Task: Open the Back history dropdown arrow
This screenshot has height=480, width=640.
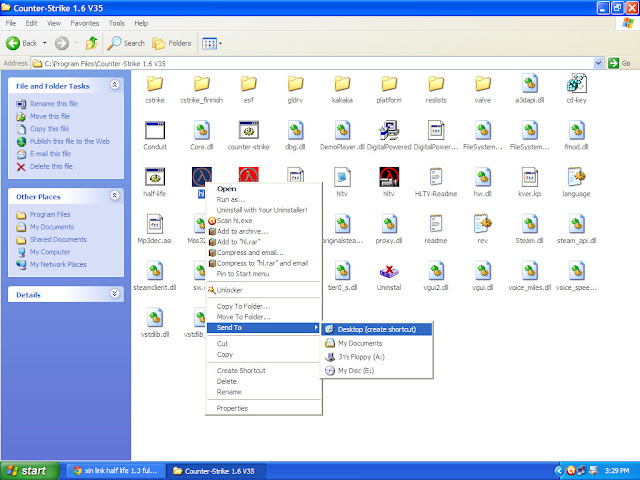Action: coord(44,43)
